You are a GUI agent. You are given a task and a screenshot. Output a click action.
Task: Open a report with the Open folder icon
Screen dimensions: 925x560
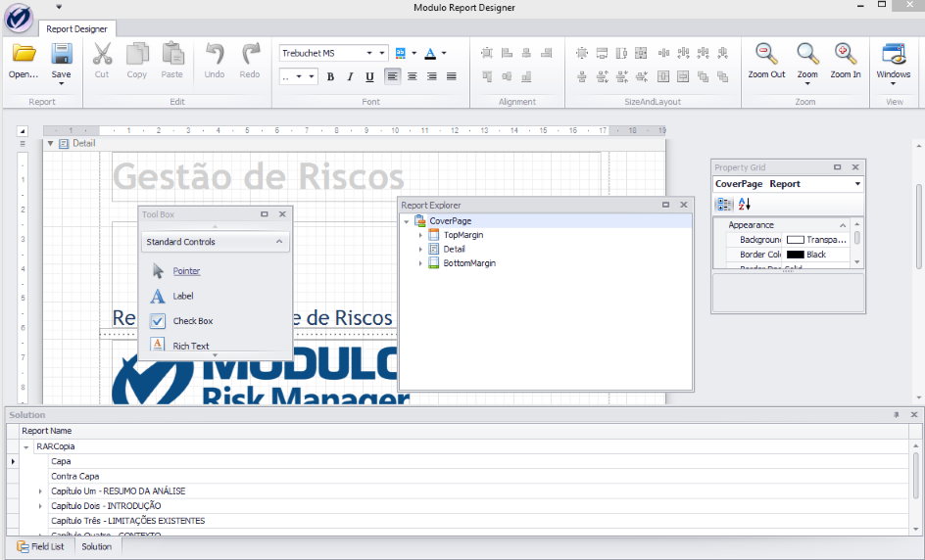(x=24, y=54)
